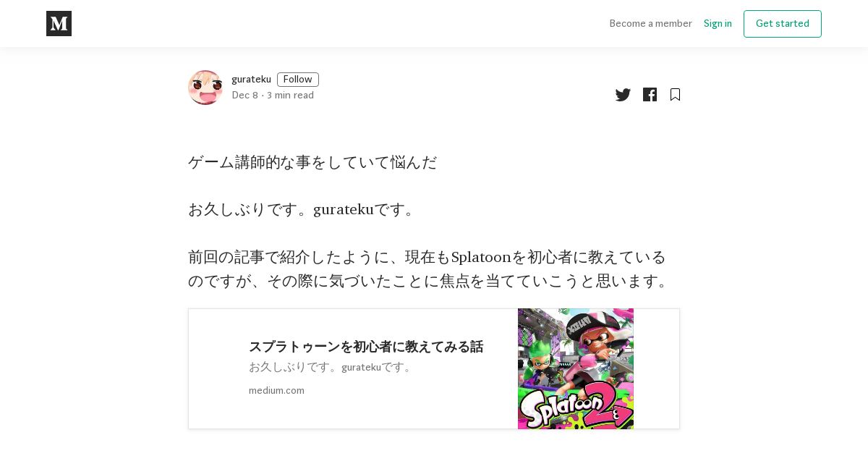Open gurateku's avatar profile picture
Image resolution: width=868 pixels, height=456 pixels.
coord(205,88)
